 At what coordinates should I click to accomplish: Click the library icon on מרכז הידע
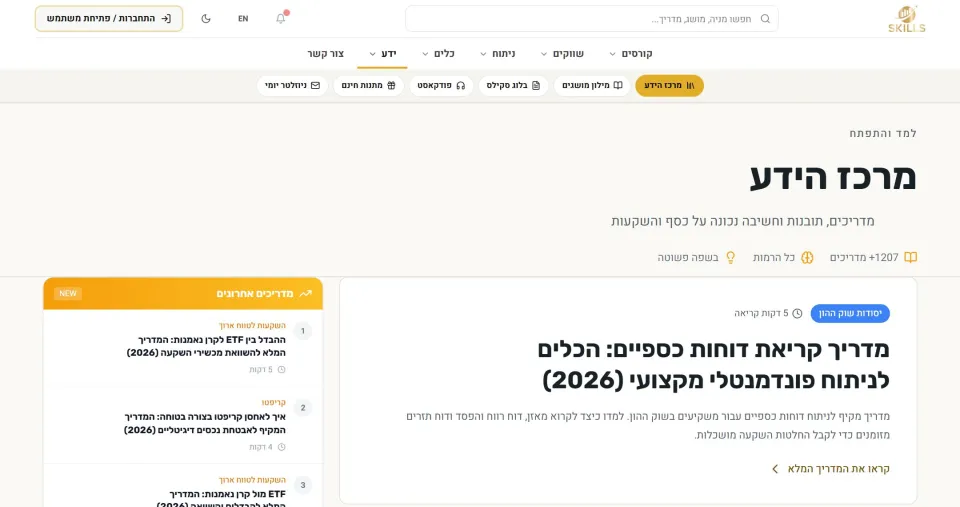(691, 86)
